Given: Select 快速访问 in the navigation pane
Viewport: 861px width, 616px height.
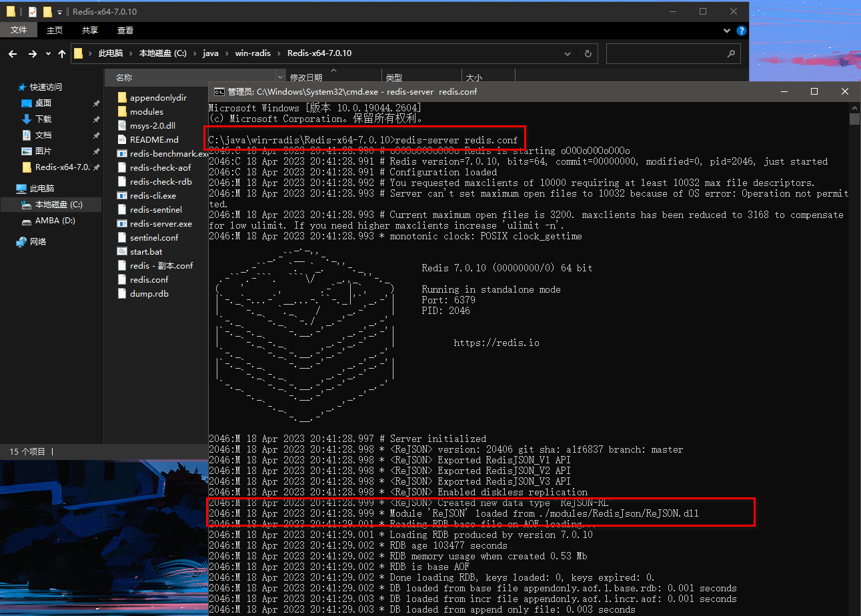Looking at the screenshot, I should [45, 87].
